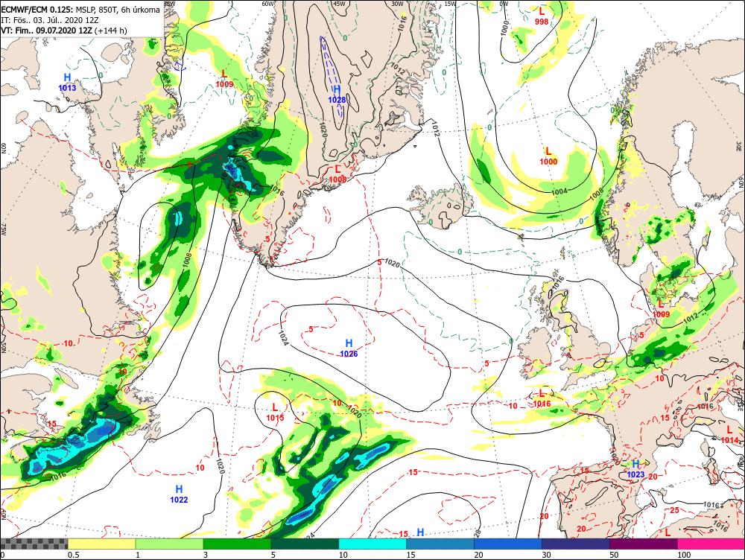
Task: Click the 60W longitude label
Action: tap(268, 3)
